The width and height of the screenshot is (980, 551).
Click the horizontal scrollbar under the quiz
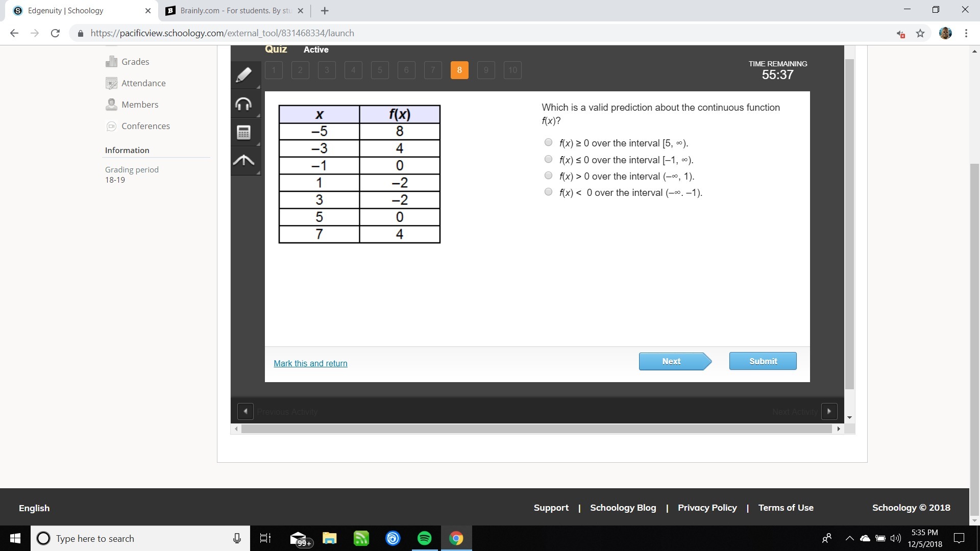coord(536,429)
